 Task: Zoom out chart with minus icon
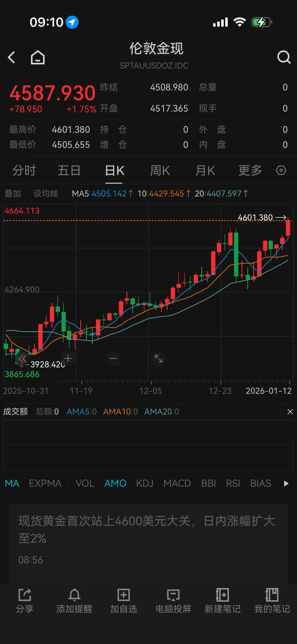coord(113,358)
